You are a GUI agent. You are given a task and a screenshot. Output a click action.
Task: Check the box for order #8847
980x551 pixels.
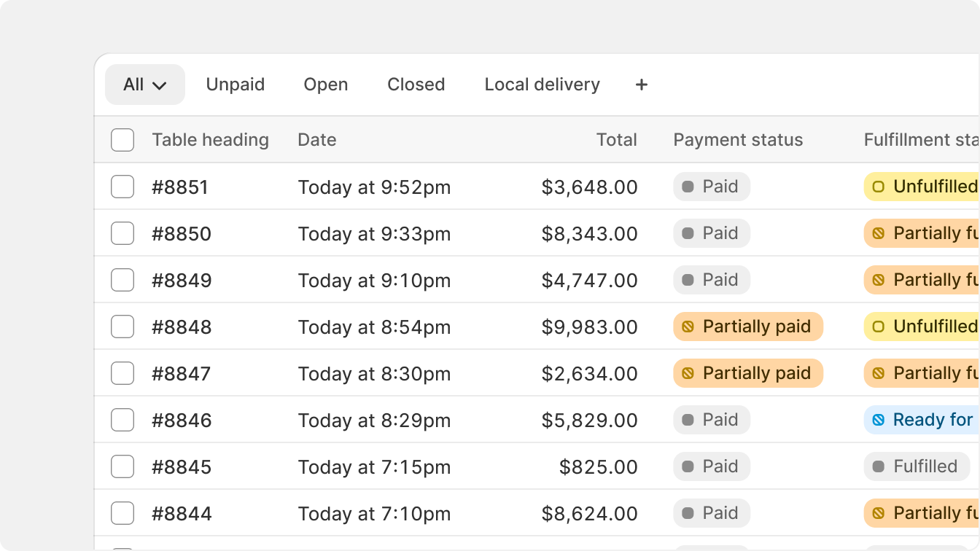pos(122,373)
